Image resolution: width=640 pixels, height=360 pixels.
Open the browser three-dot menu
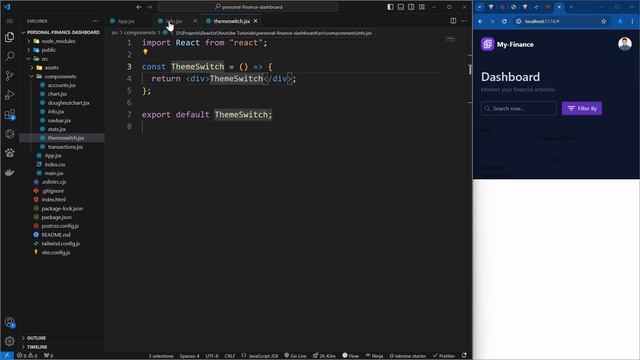(632, 21)
